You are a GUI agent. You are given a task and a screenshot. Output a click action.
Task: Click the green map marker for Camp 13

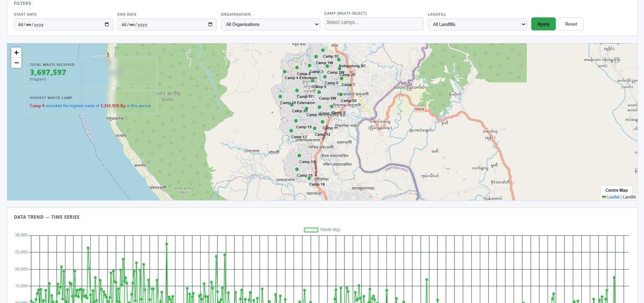click(x=291, y=131)
